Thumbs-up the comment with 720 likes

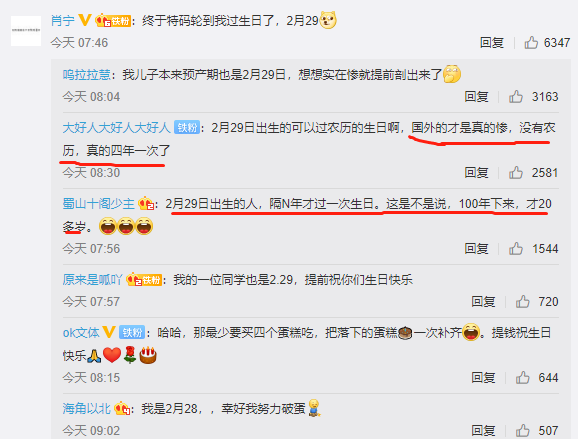(523, 302)
